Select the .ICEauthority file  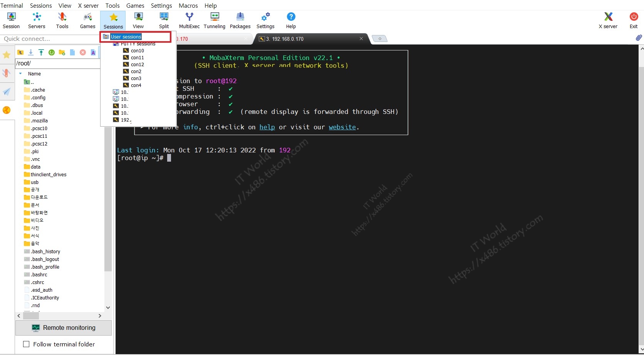45,298
